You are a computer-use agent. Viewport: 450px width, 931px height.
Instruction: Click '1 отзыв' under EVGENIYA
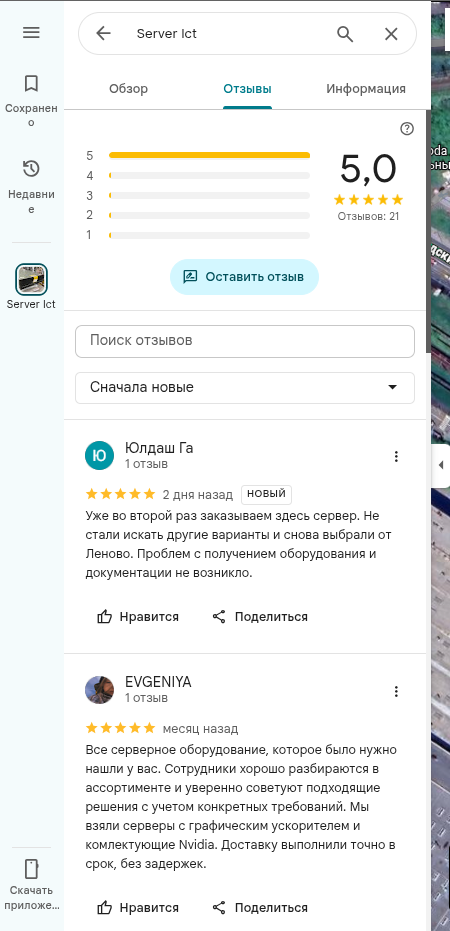point(147,698)
